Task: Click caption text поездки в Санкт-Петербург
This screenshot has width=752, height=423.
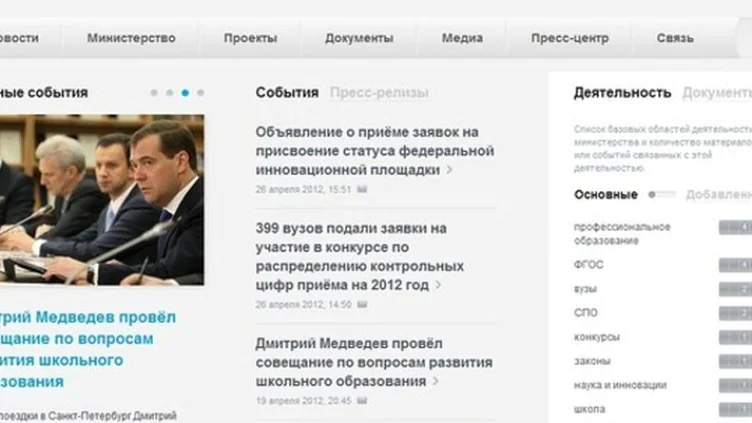Action: (88, 416)
